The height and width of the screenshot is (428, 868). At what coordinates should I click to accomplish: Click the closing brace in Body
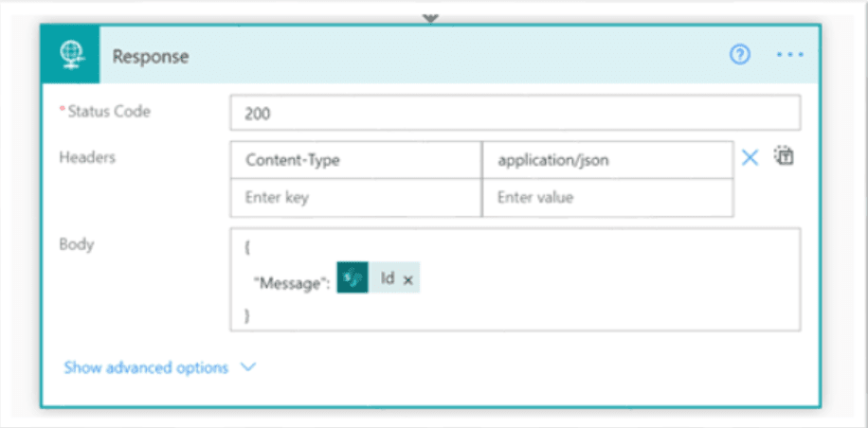pyautogui.click(x=247, y=315)
